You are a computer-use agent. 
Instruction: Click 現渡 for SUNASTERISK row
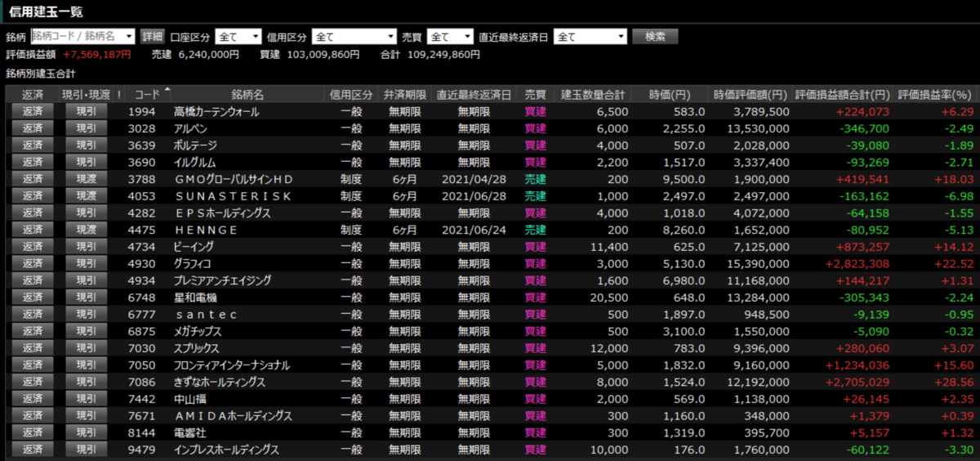click(86, 196)
